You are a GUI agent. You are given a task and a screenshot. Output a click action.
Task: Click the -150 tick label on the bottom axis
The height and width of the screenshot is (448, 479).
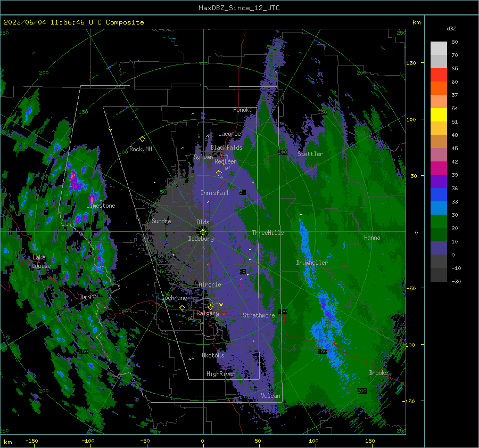(x=31, y=441)
